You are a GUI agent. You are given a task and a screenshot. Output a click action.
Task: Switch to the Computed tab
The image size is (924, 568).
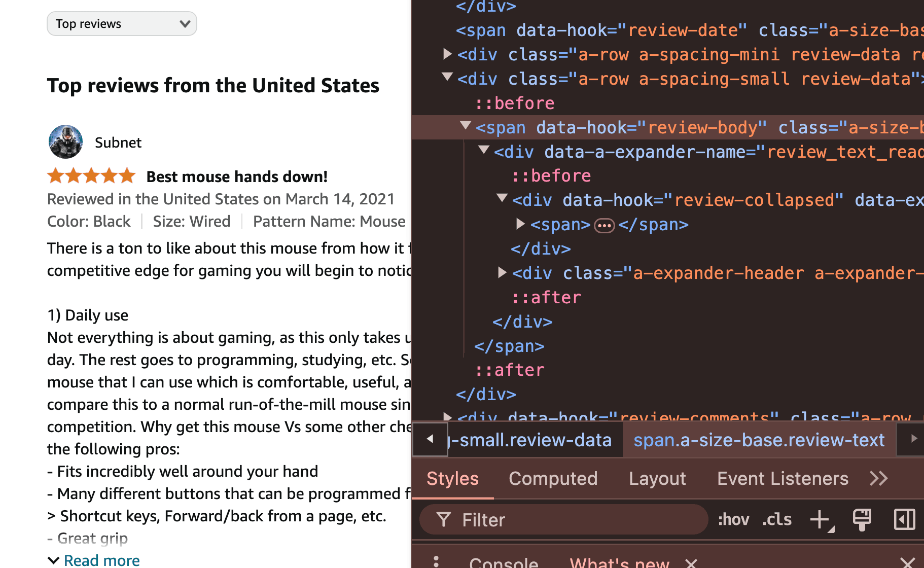(x=553, y=479)
